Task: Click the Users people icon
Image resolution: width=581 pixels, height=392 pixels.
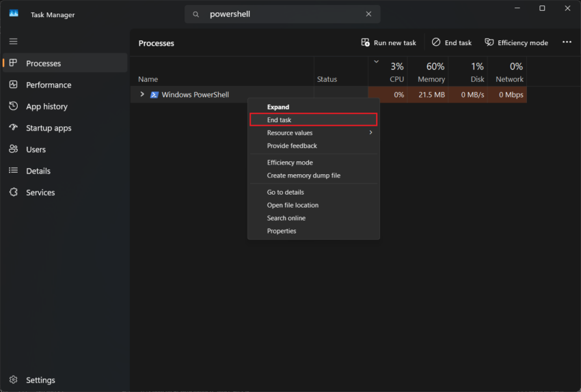Action: tap(14, 149)
